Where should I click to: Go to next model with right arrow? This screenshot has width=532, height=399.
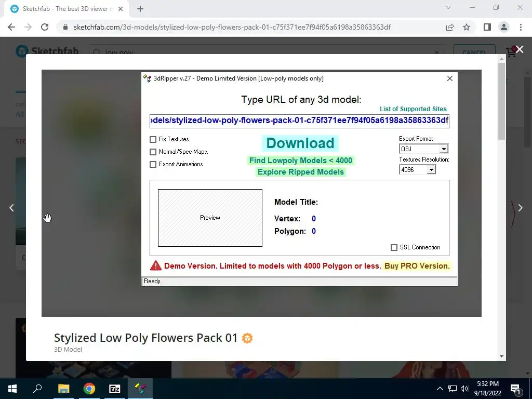coord(520,208)
